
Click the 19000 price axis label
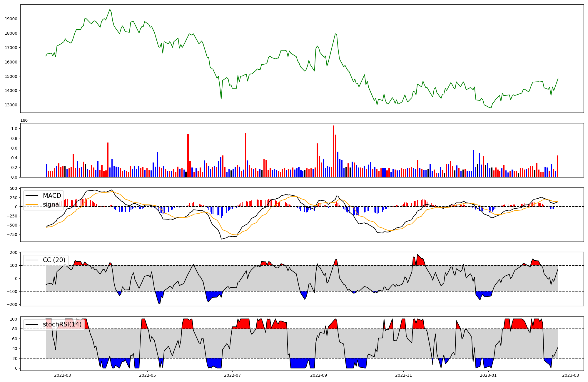point(11,19)
